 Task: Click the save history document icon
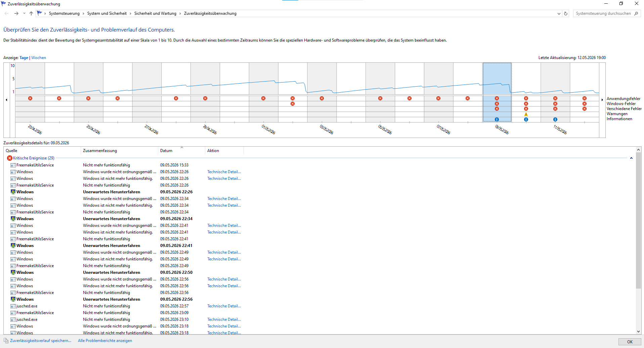click(x=6, y=341)
